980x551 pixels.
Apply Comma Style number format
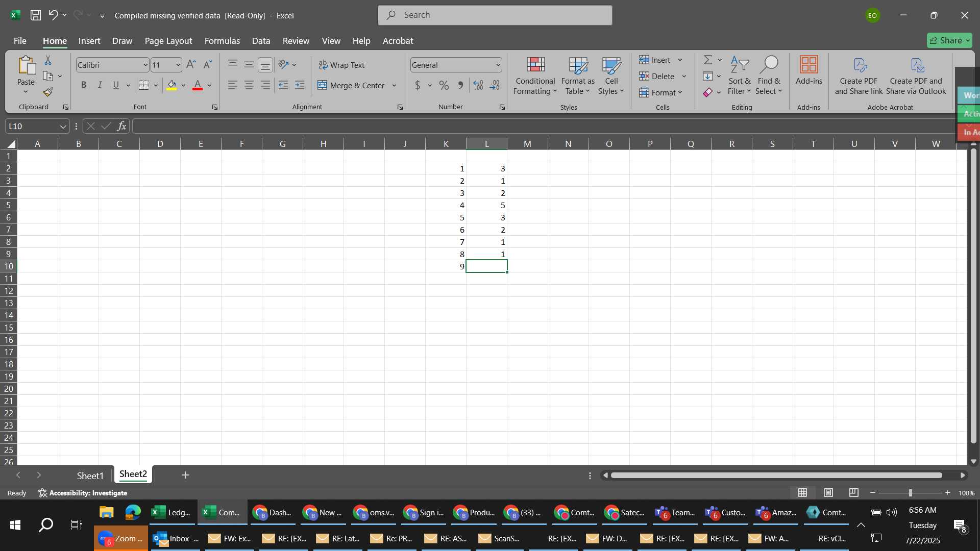pyautogui.click(x=460, y=86)
